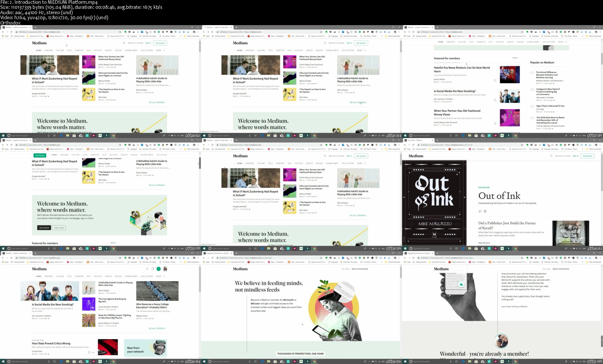Expand MORE beside Featured for members in 00:03:28 frame
Viewport: 603px width, 364px height.
[114, 243]
